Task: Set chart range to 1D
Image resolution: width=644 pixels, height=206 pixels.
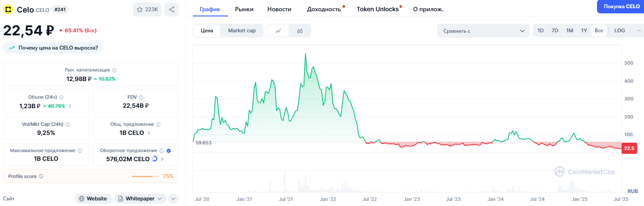Action: coord(540,31)
